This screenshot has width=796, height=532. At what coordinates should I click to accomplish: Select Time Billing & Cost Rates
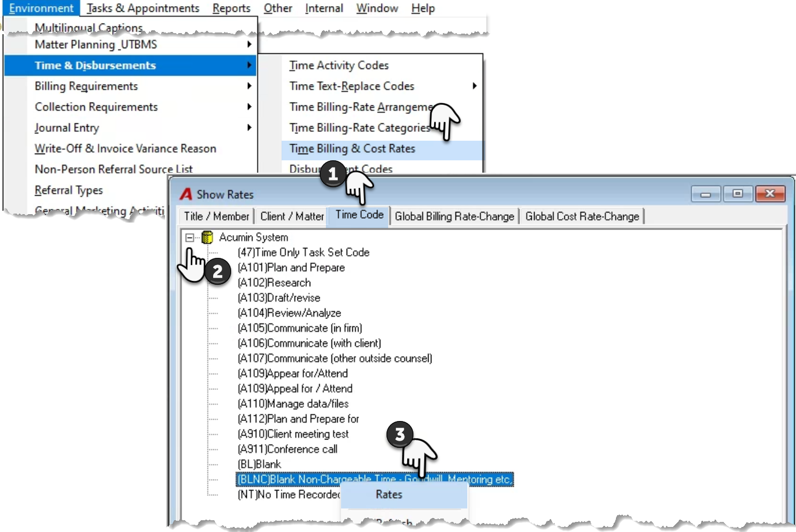(382, 149)
